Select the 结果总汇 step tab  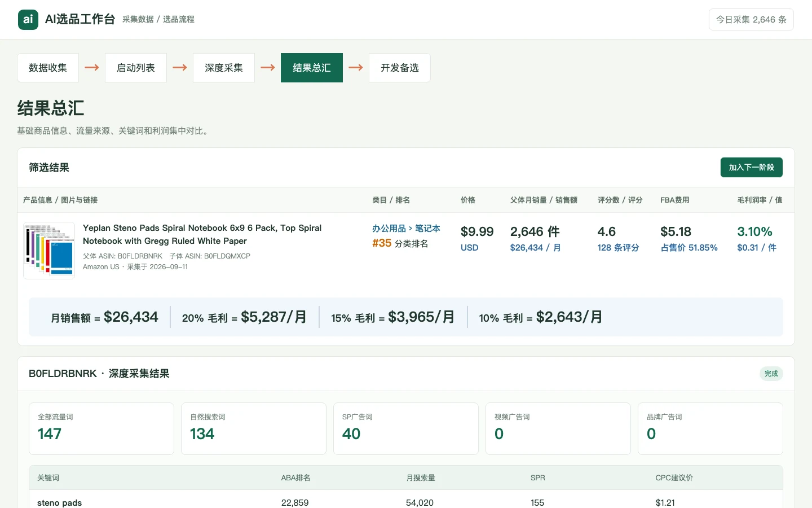312,68
